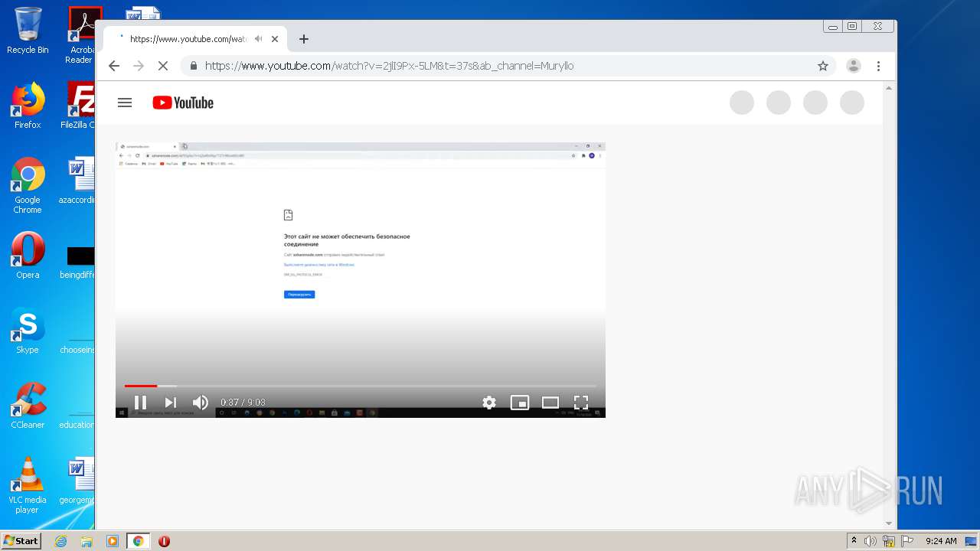Open video settings gear
980x551 pixels.
pos(489,403)
